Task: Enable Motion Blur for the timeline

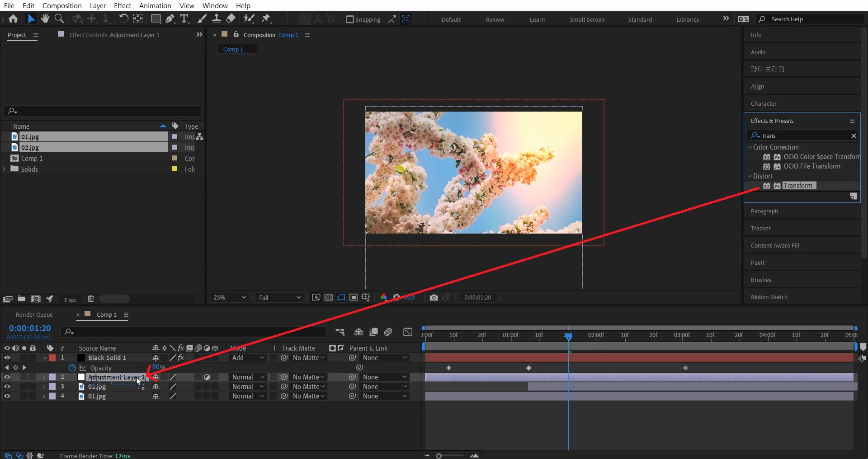Action: 388,332
